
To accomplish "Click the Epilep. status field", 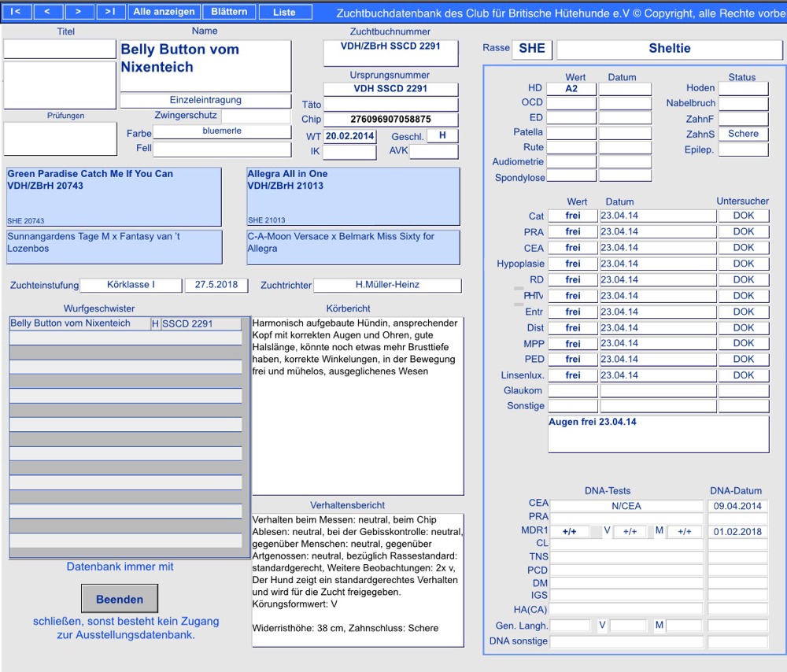I will [x=744, y=150].
